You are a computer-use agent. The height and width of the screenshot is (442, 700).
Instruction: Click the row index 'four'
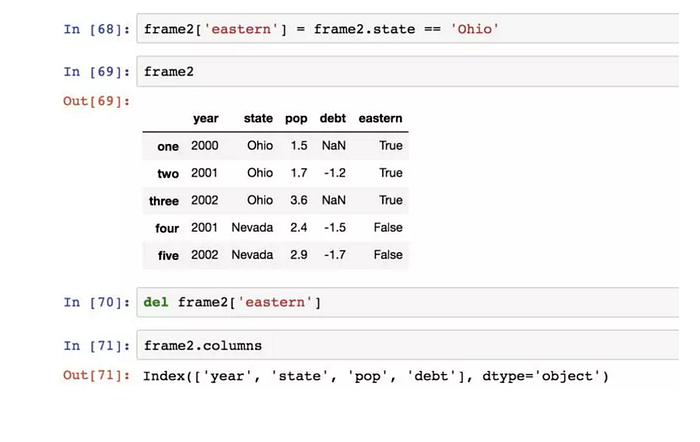coord(167,228)
